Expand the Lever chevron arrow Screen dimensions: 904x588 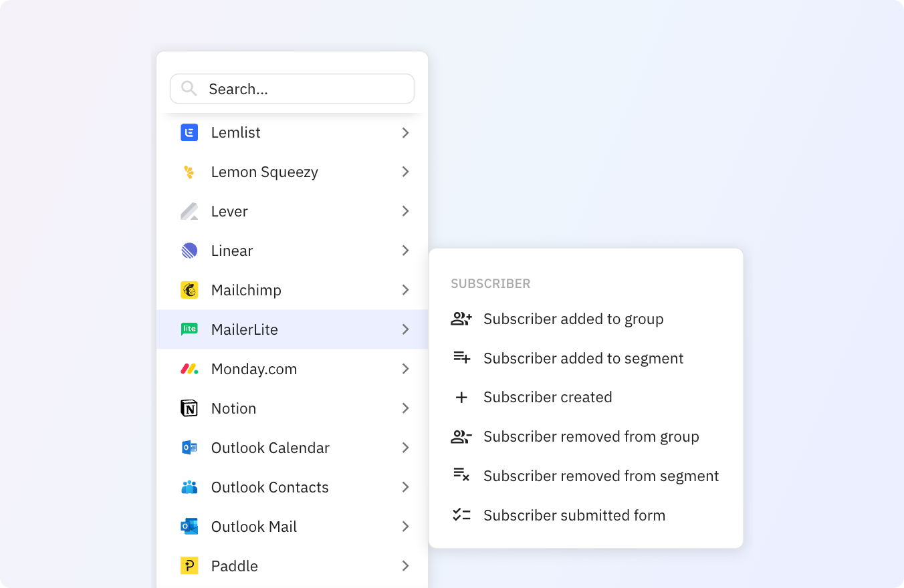[x=405, y=211]
